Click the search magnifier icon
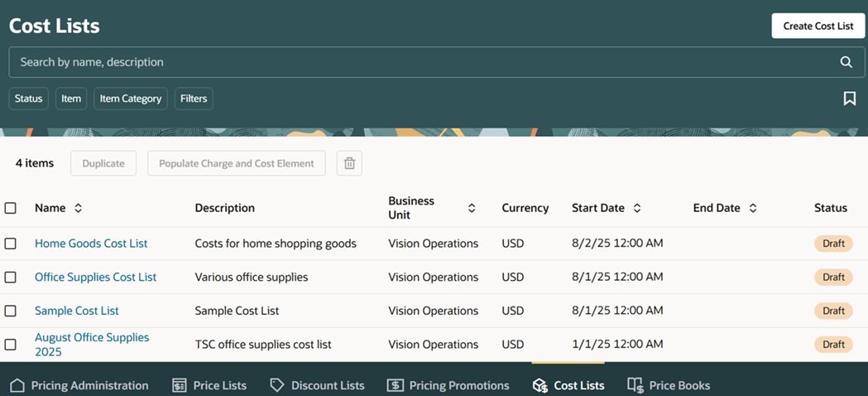Viewport: 868px width, 396px height. click(x=846, y=62)
